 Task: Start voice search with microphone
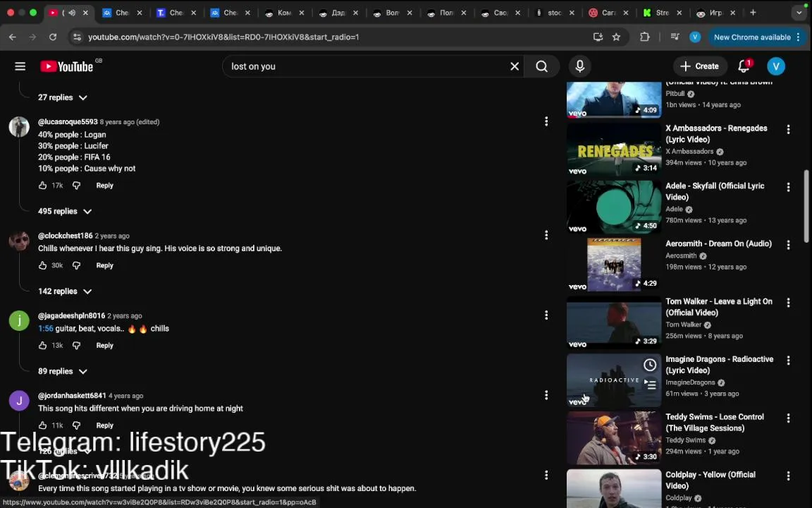(x=580, y=66)
